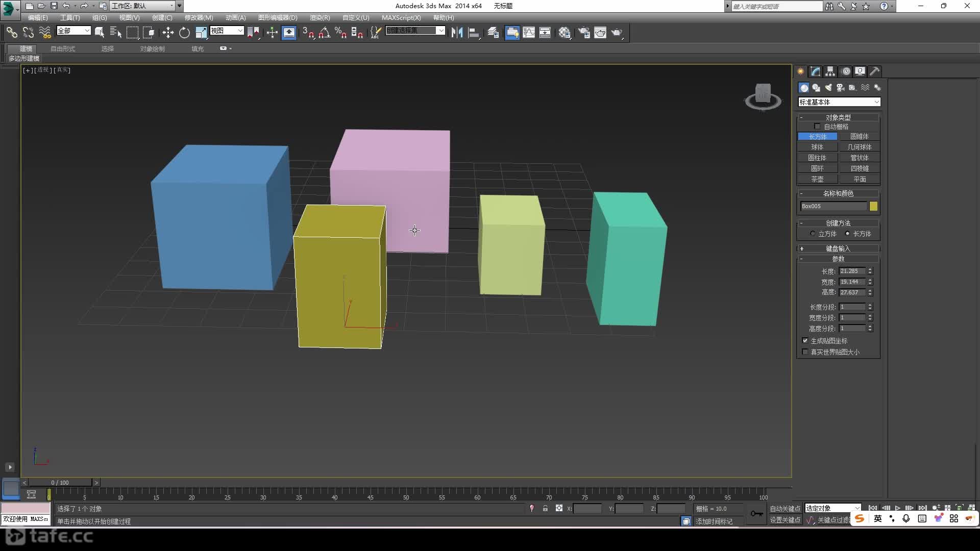Switch to Cameras creation category icon

[x=840, y=88]
